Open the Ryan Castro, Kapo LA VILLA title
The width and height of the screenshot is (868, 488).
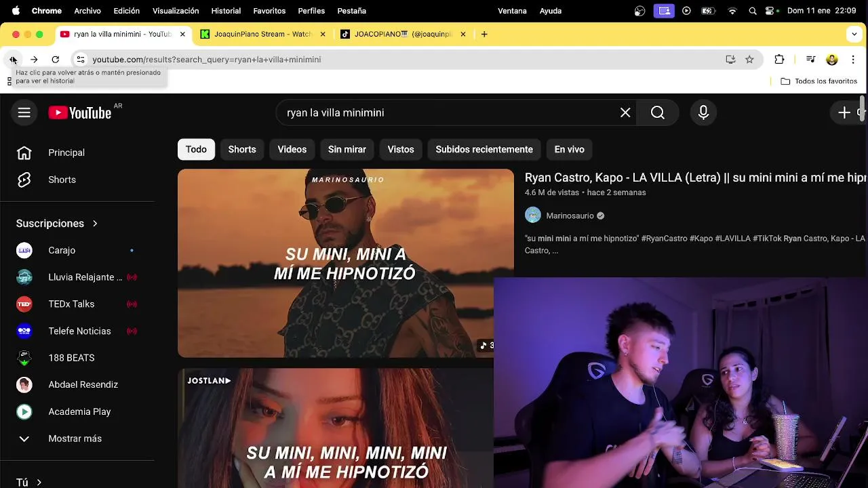(x=696, y=178)
